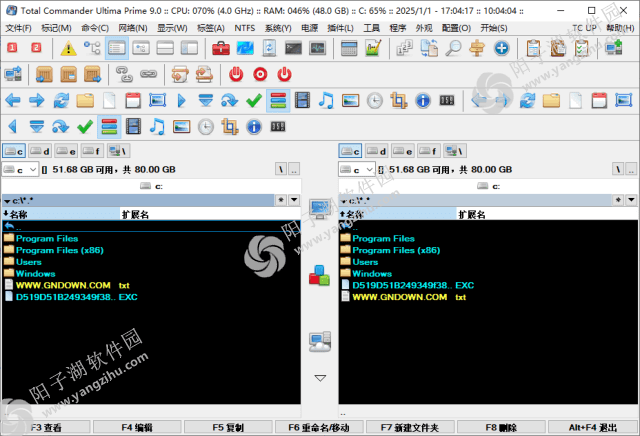This screenshot has height=436, width=640.
Task: Open the right panel favorites star button
Action: (x=618, y=200)
